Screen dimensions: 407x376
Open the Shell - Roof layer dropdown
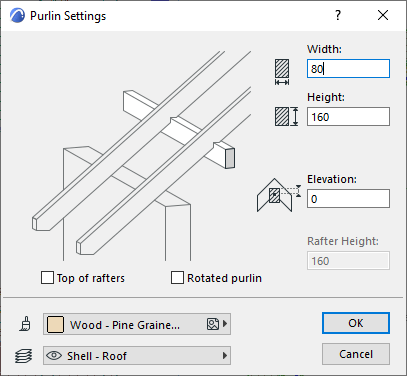(x=137, y=356)
